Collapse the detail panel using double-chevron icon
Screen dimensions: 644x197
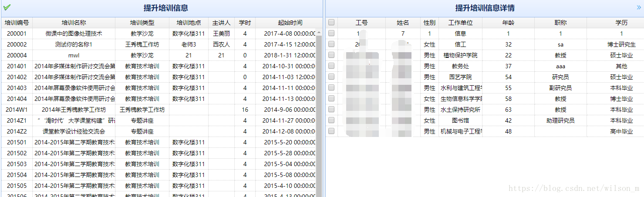(639, 7)
